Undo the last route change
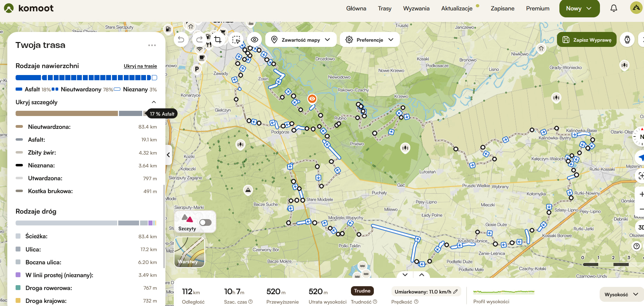The width and height of the screenshot is (644, 306). pyautogui.click(x=181, y=40)
